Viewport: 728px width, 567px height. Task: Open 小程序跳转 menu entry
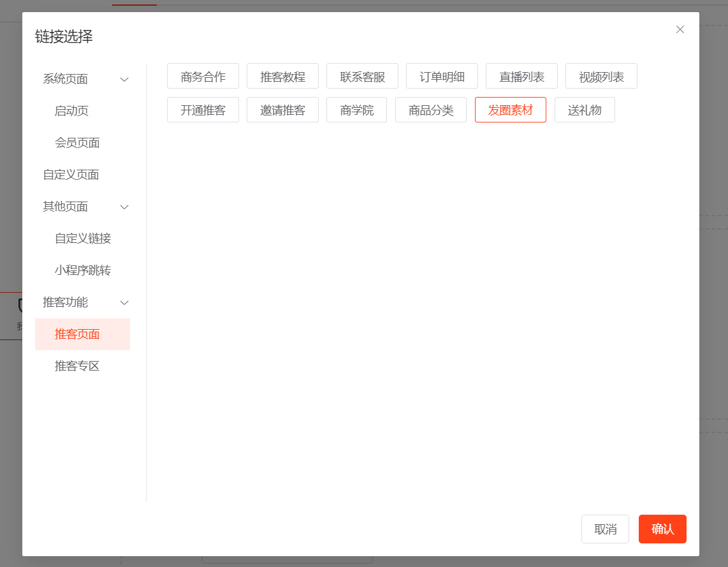(83, 270)
